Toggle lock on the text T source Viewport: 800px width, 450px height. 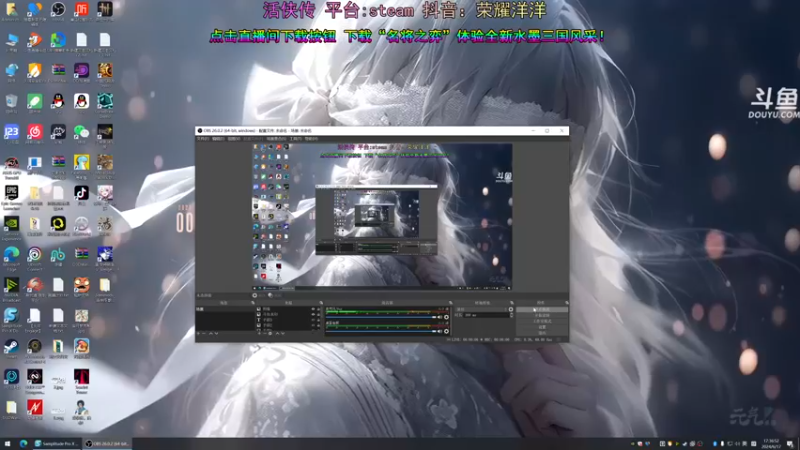[318, 320]
